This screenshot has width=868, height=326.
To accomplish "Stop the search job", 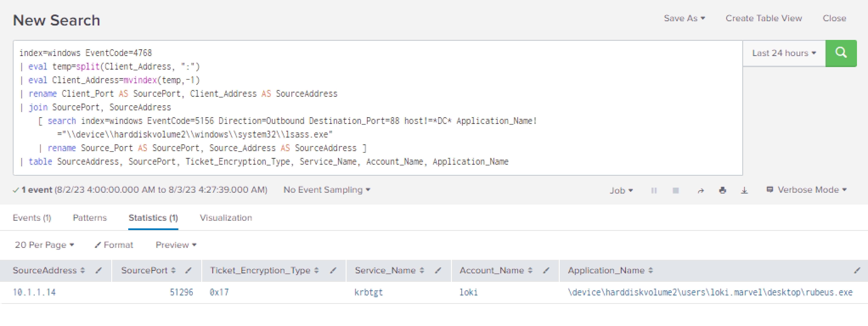I will pos(676,191).
